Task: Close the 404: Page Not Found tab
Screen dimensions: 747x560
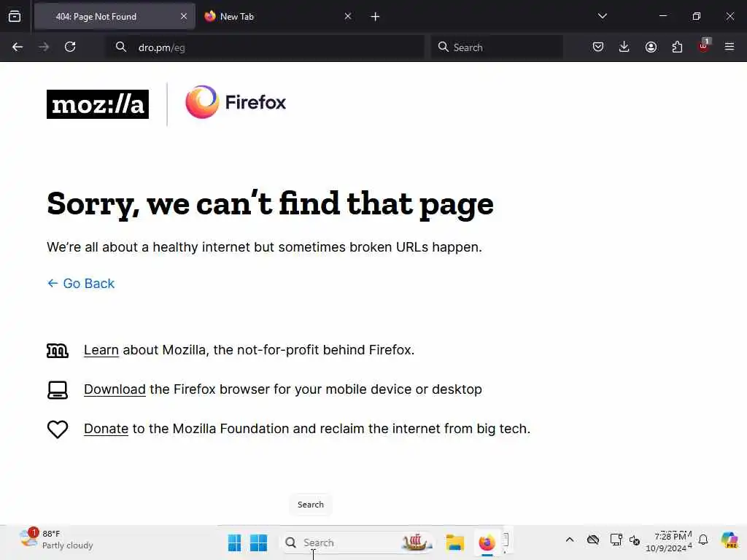Action: tap(183, 16)
